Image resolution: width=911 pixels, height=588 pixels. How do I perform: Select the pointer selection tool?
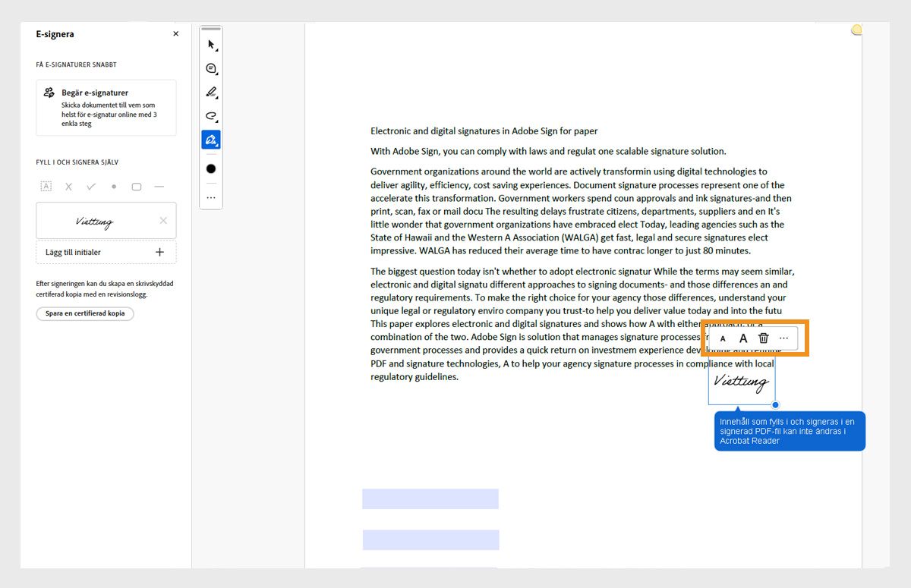point(210,44)
